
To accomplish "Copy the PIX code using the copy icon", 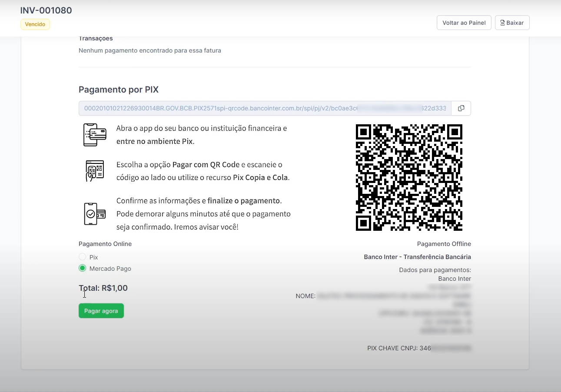I will tap(461, 108).
